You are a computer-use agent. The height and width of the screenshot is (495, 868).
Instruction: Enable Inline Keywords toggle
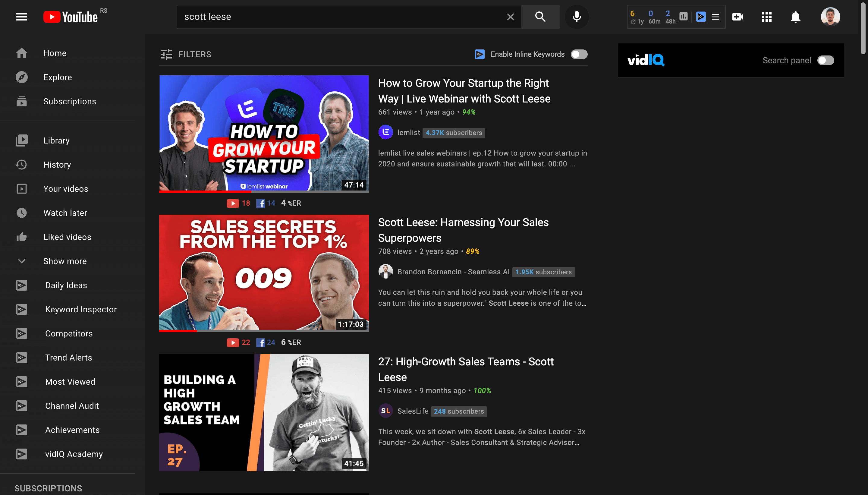[x=579, y=54]
